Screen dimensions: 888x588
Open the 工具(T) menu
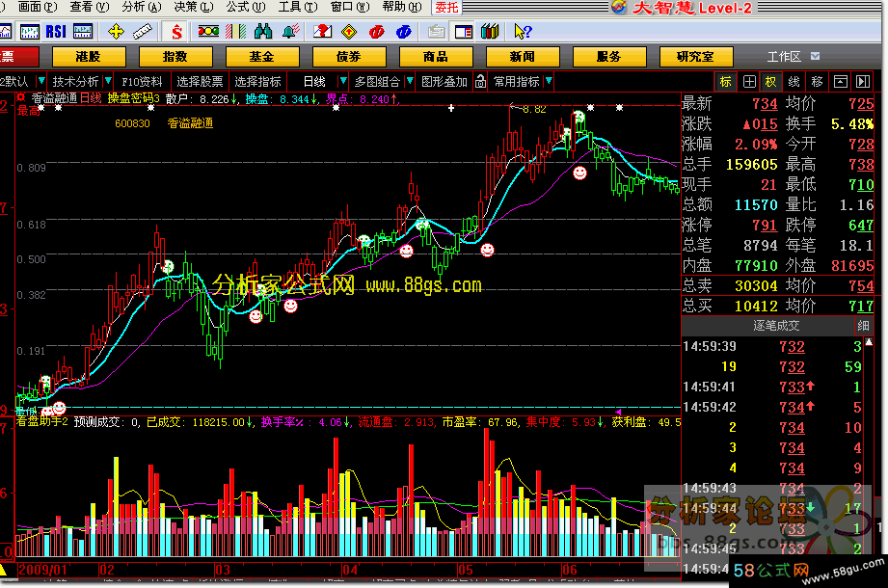[x=298, y=7]
